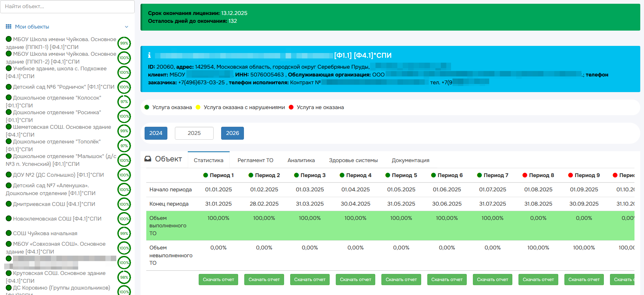Click 99% progress circle for Шеметовская СОШ
The image size is (644, 295).
click(124, 131)
